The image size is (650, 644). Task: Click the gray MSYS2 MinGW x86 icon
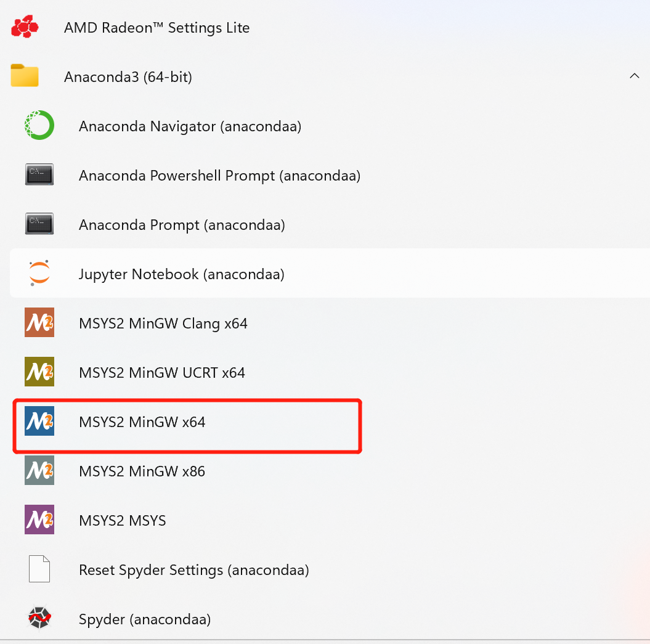(x=39, y=470)
